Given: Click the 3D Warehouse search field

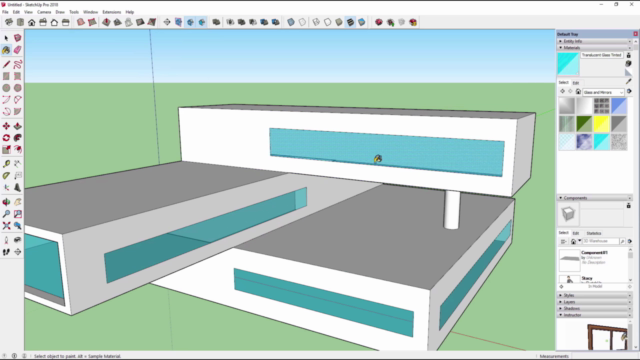Looking at the screenshot, I should coord(600,241).
